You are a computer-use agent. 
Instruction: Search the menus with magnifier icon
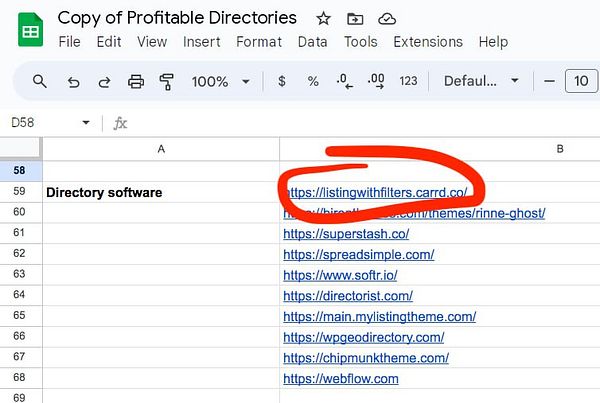pos(39,81)
